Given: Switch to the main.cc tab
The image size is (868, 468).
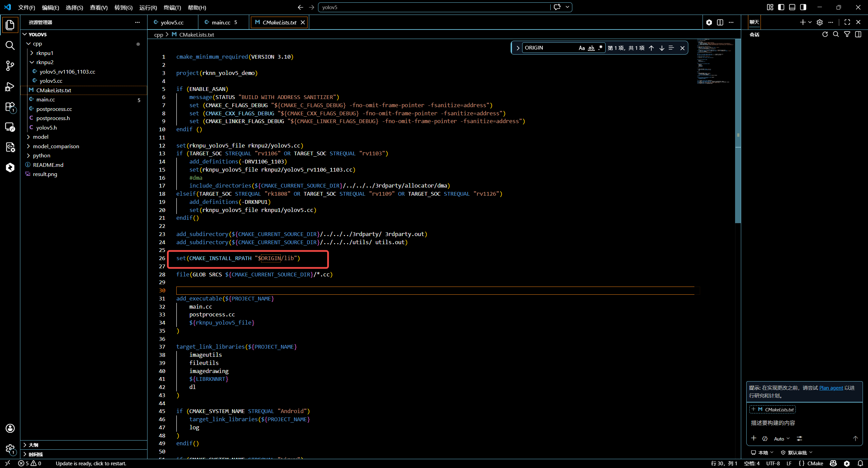Looking at the screenshot, I should (221, 22).
